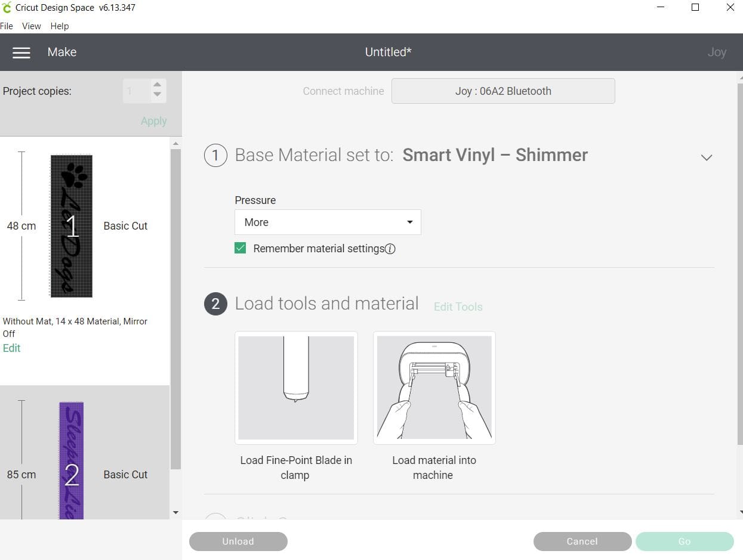
Task: Select the purple mat 2 preview thumbnail
Action: click(x=72, y=460)
